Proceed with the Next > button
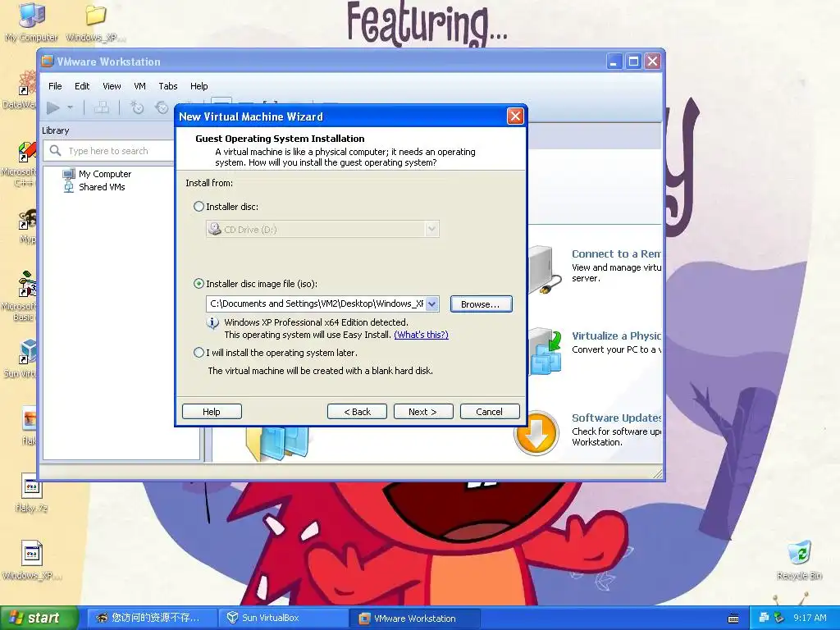The image size is (840, 630). (x=423, y=412)
